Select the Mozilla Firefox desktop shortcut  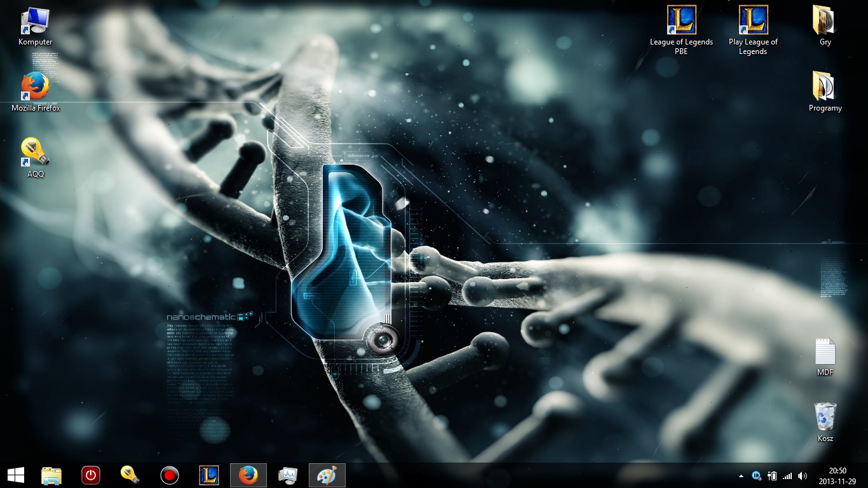pos(36,92)
